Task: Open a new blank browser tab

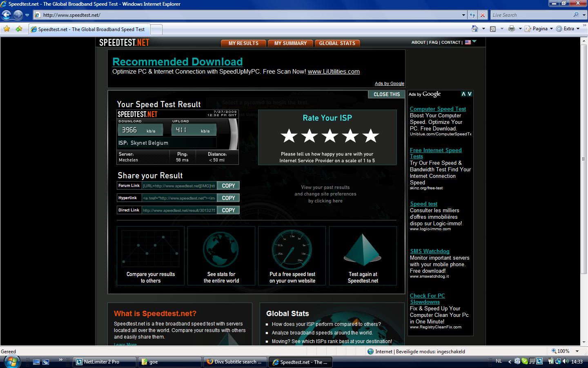Action: [156, 29]
